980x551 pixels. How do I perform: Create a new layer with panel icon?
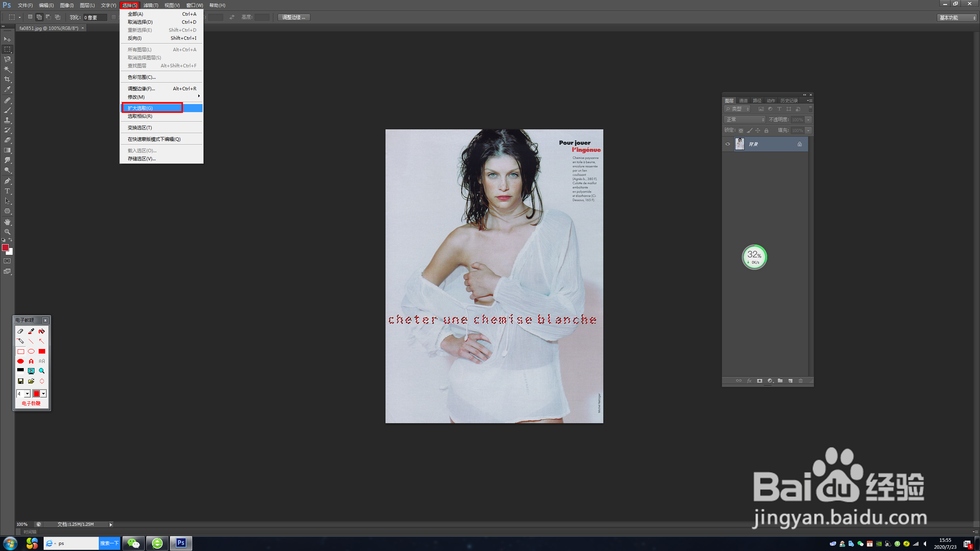coord(790,381)
